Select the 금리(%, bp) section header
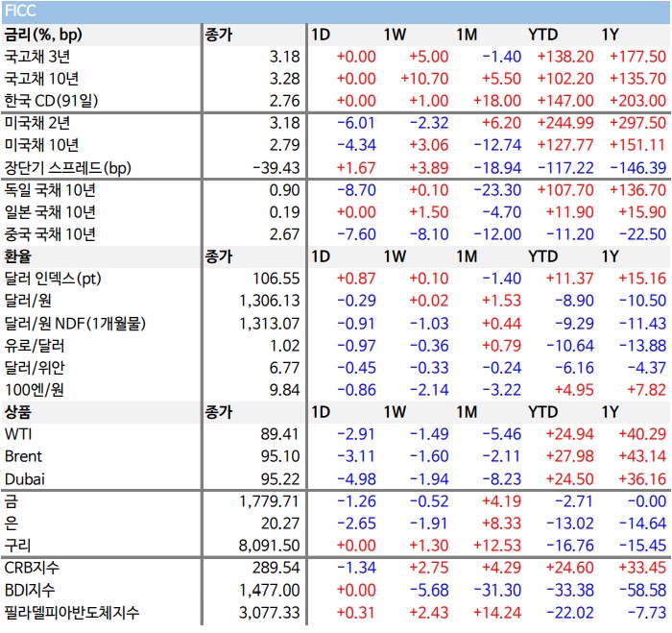This screenshot has width=672, height=633. 43,35
